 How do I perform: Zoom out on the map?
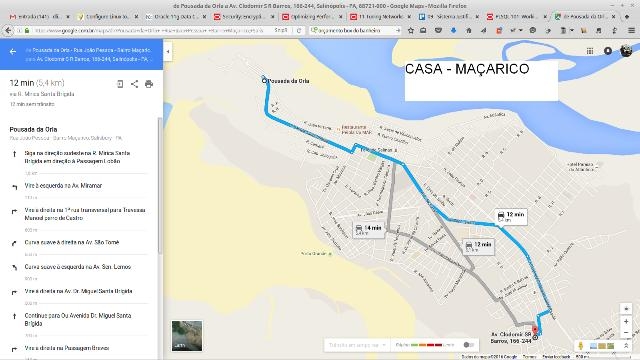click(626, 333)
